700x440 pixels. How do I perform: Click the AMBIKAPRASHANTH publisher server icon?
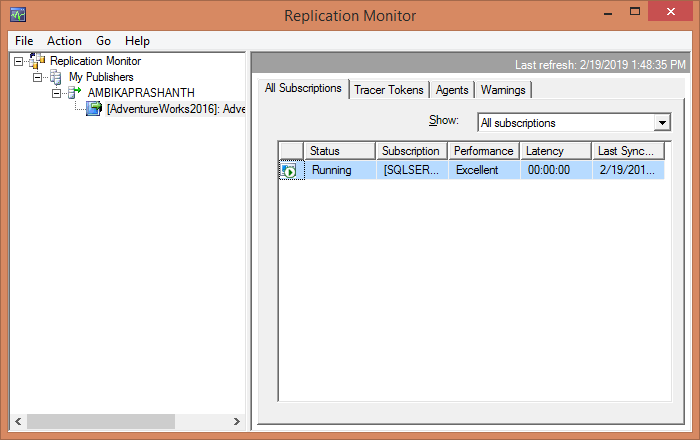(x=76, y=93)
